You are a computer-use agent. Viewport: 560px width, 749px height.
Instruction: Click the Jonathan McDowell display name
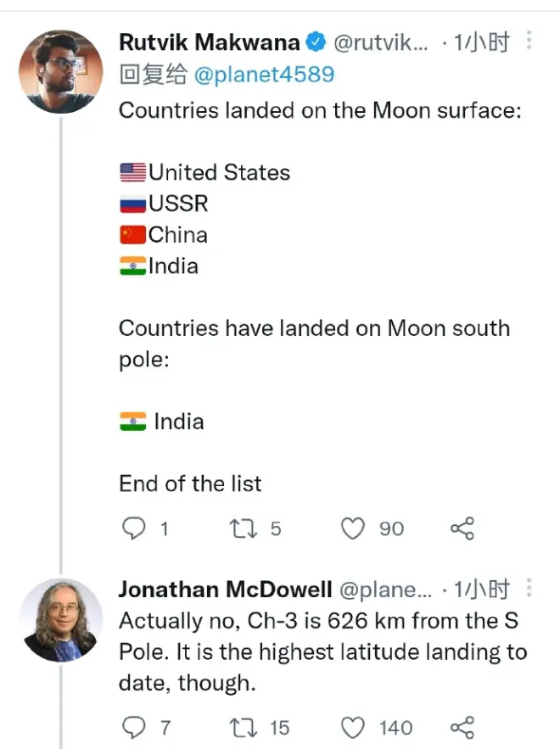(225, 590)
